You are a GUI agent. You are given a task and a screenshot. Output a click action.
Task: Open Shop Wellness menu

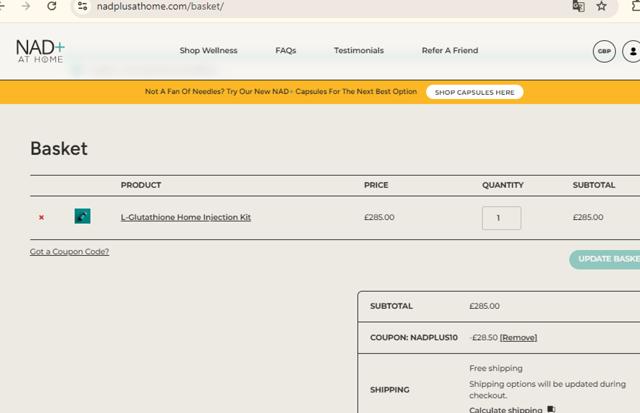(x=208, y=51)
